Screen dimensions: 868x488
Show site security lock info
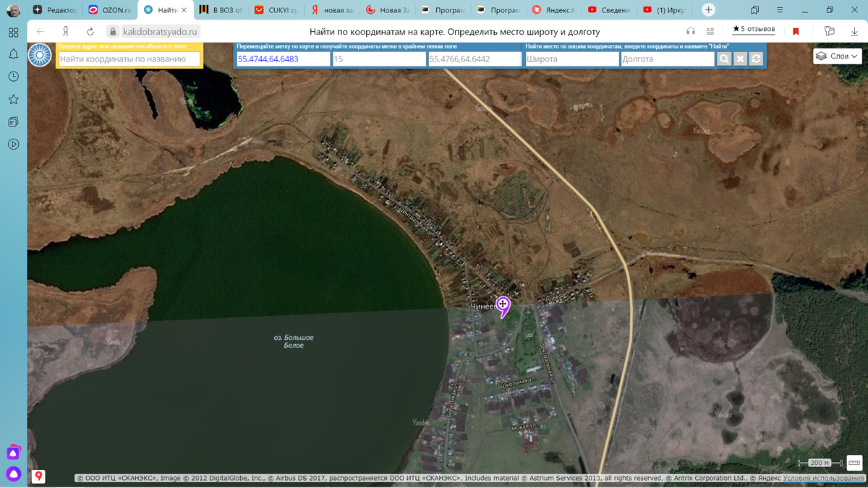[x=112, y=32]
